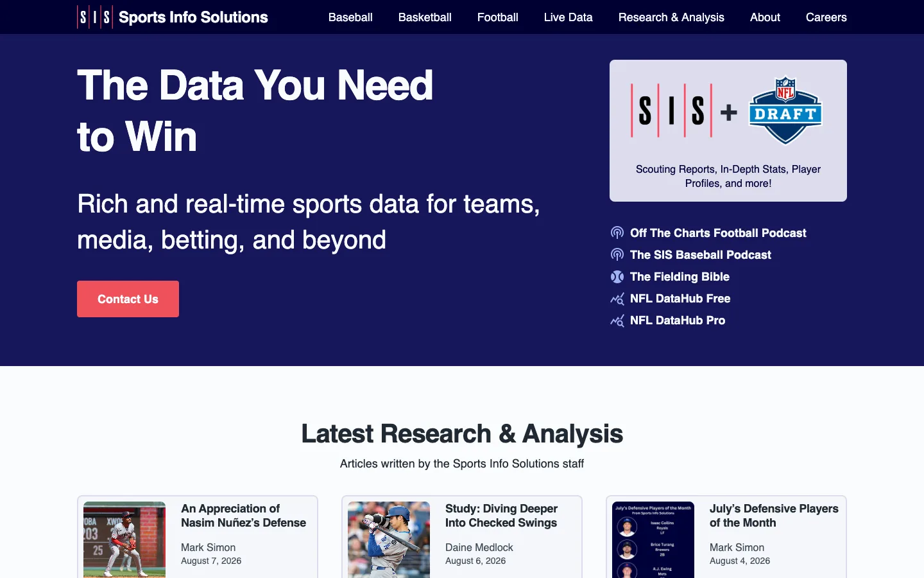This screenshot has width=924, height=578.
Task: Click the Contact Us button
Action: 128,299
